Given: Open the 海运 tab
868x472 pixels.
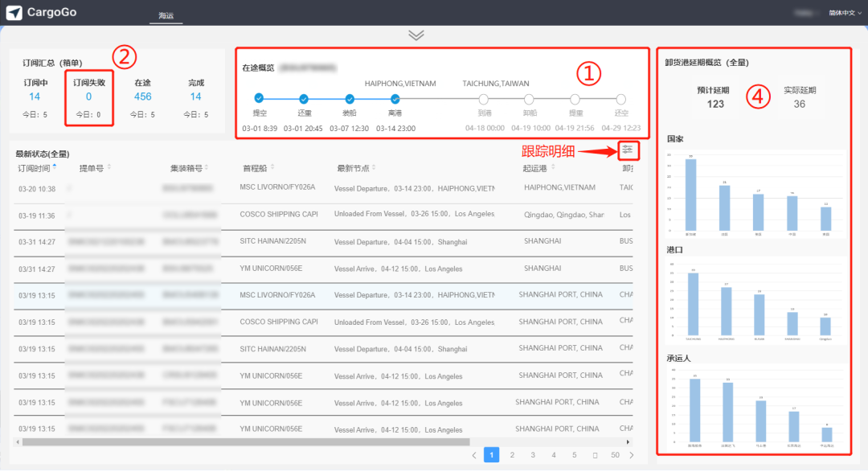Looking at the screenshot, I should pyautogui.click(x=166, y=15).
